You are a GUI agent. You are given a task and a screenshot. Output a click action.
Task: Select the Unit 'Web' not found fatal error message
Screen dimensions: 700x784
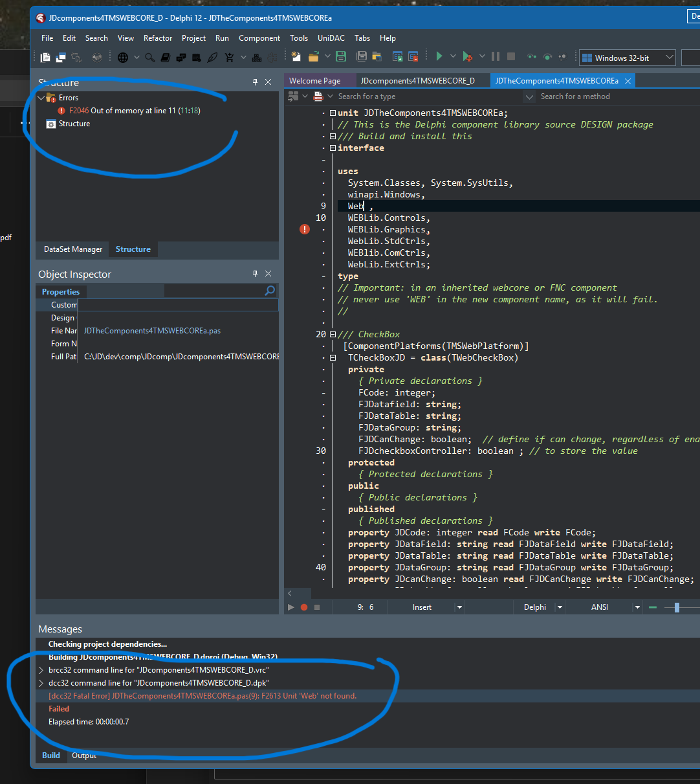pos(202,696)
